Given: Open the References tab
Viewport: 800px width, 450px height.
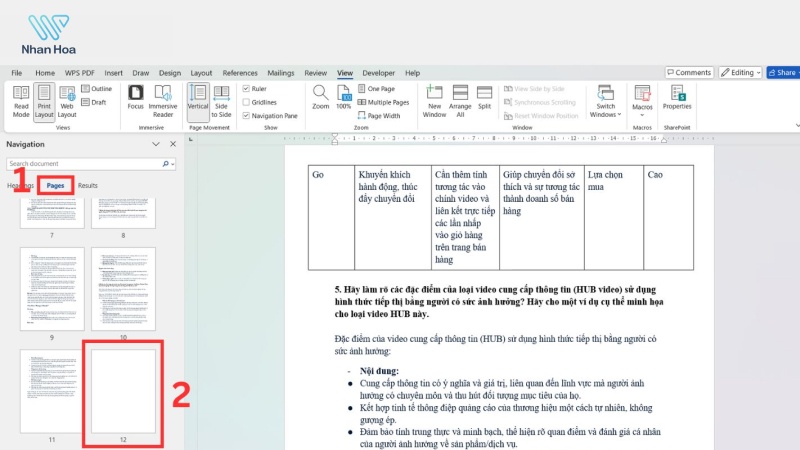Looking at the screenshot, I should [x=240, y=73].
